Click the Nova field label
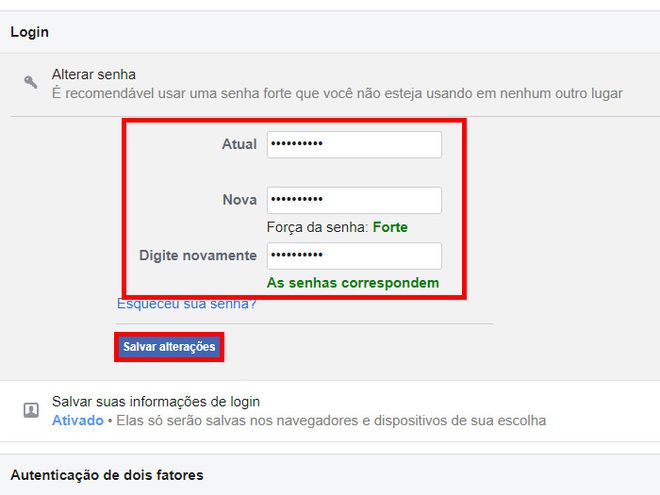 (x=240, y=200)
